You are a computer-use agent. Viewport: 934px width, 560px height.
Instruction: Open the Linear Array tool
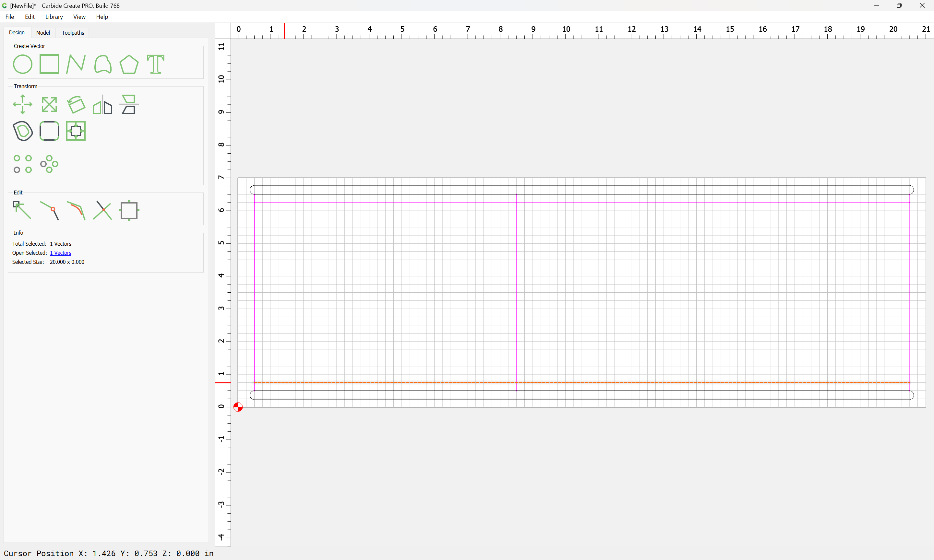click(x=22, y=164)
